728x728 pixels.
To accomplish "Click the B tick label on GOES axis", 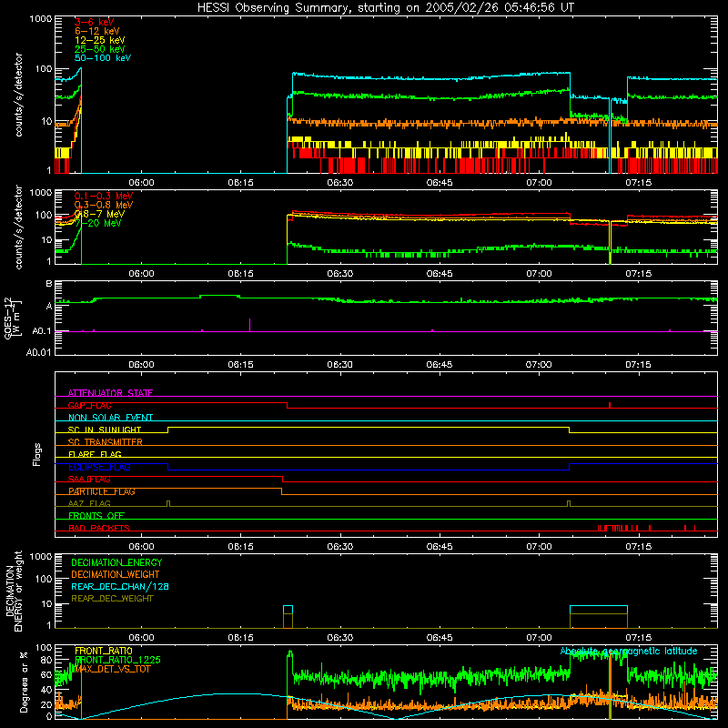I will click(49, 284).
